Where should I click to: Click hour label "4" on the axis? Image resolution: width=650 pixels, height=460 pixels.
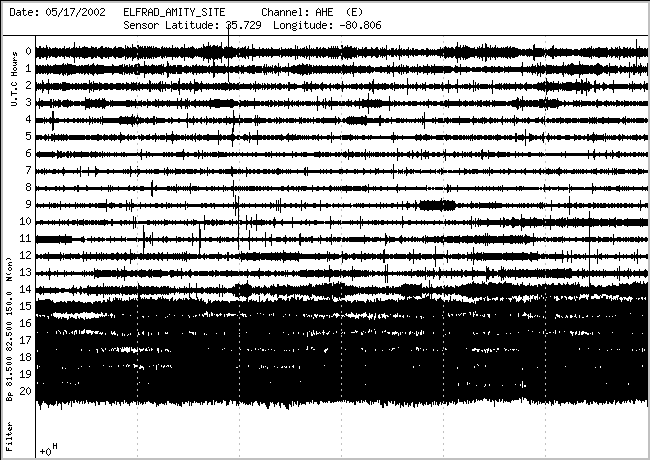28,119
